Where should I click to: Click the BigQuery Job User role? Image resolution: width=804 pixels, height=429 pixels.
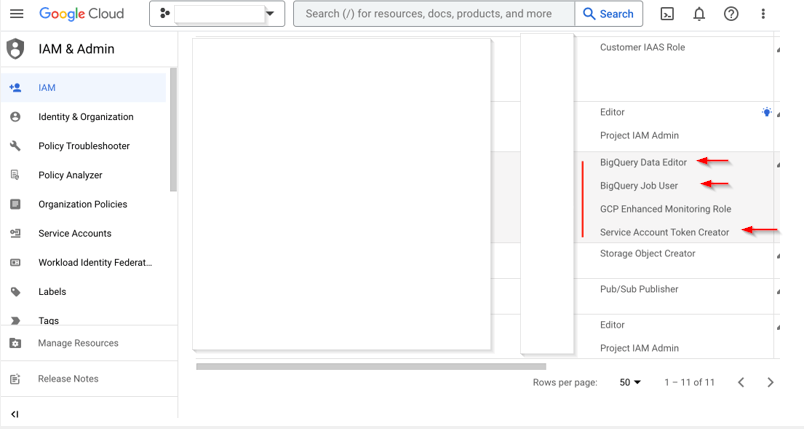pos(639,186)
